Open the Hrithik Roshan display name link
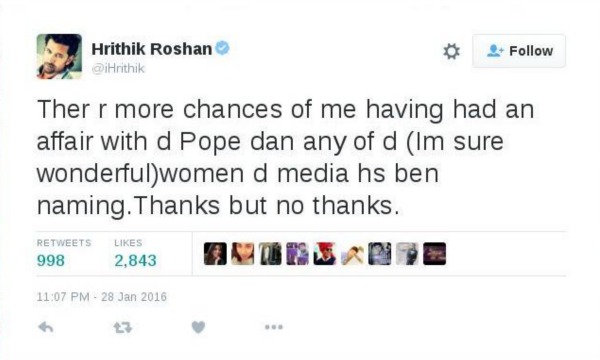This screenshot has width=600, height=360. pyautogui.click(x=152, y=49)
